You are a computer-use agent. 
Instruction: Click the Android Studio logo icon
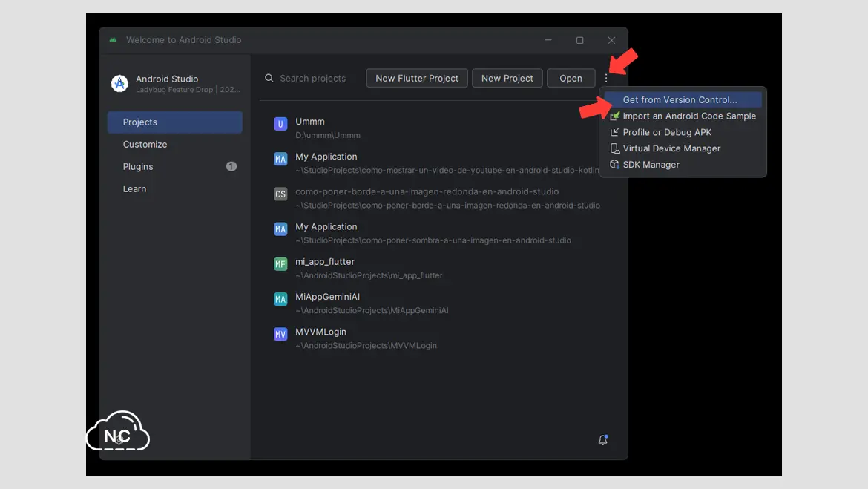(119, 84)
